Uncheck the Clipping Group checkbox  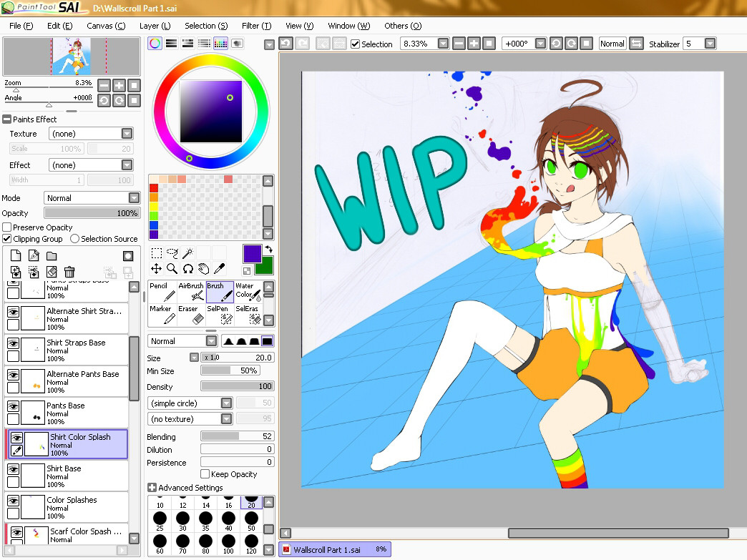coord(7,239)
